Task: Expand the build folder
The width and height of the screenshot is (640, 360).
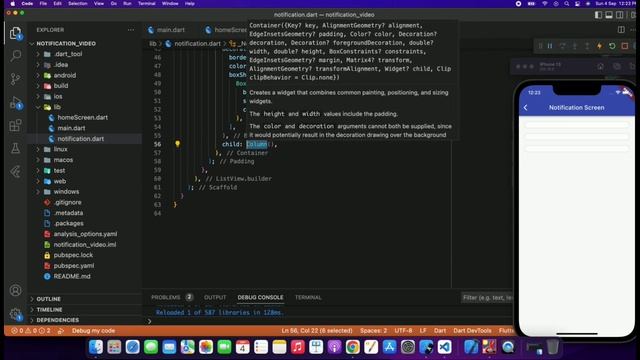Action: (x=61, y=86)
